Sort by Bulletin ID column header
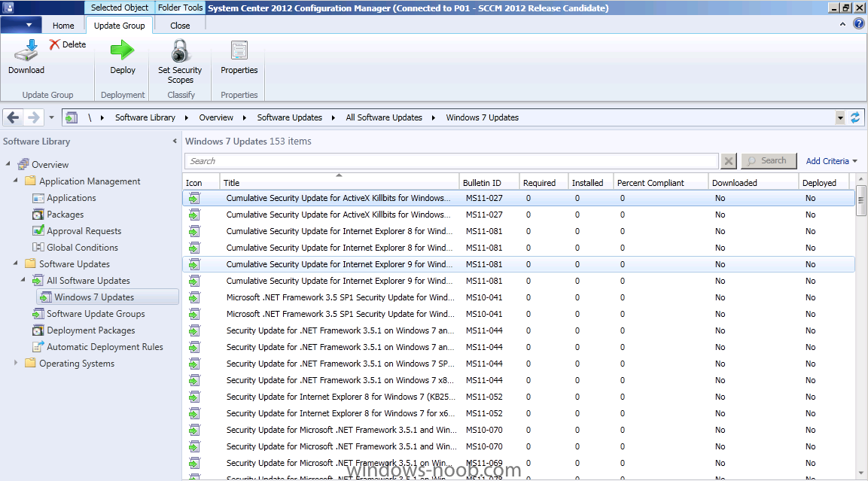868x481 pixels. tap(489, 183)
